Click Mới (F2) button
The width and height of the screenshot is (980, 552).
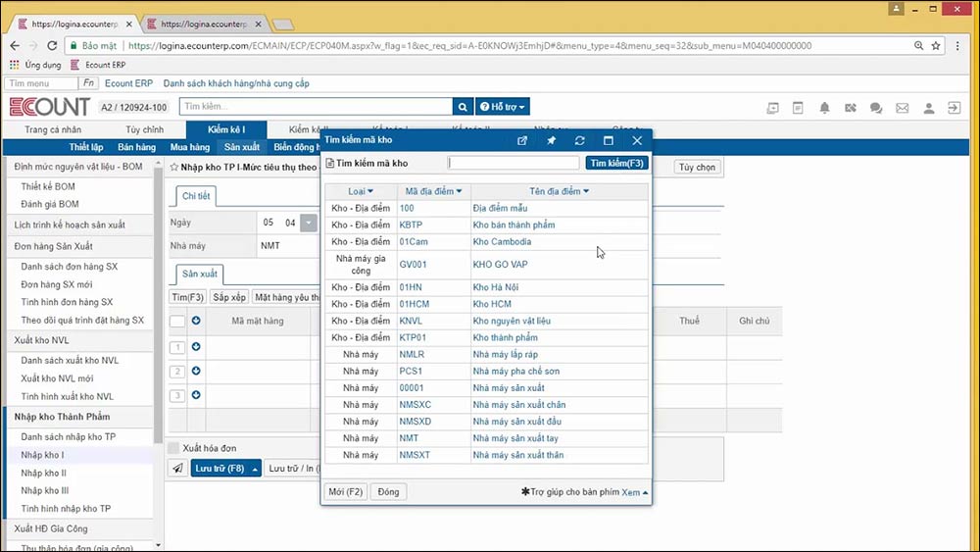click(x=346, y=492)
